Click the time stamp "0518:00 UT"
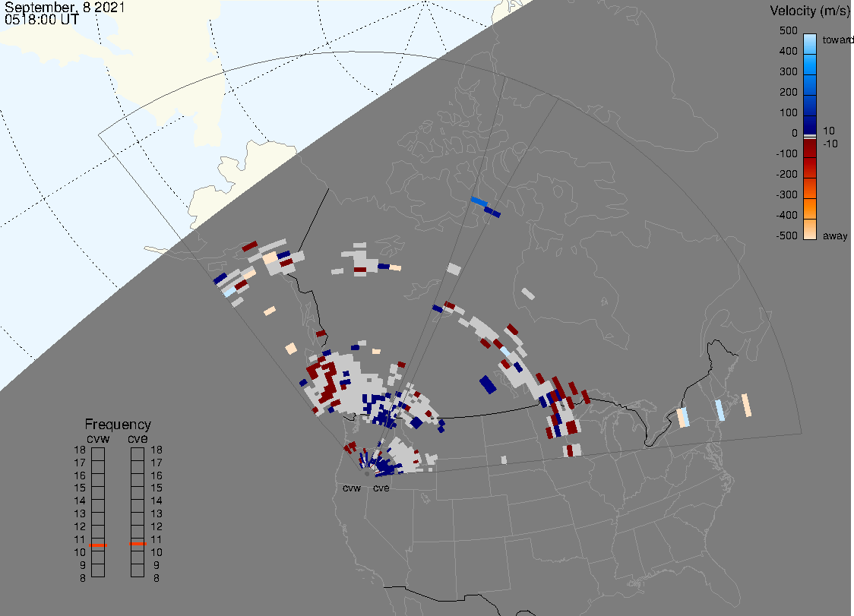Screen dimensions: 854x616 click(x=42, y=19)
